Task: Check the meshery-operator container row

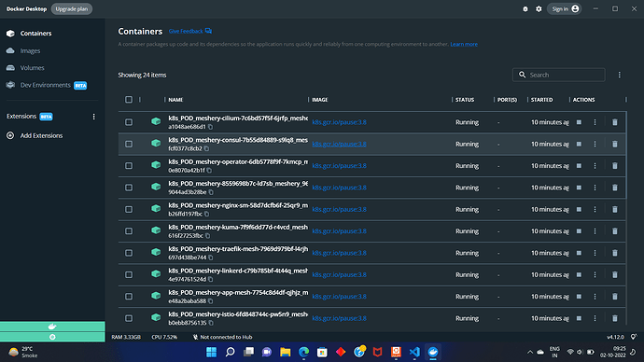Action: point(129,165)
